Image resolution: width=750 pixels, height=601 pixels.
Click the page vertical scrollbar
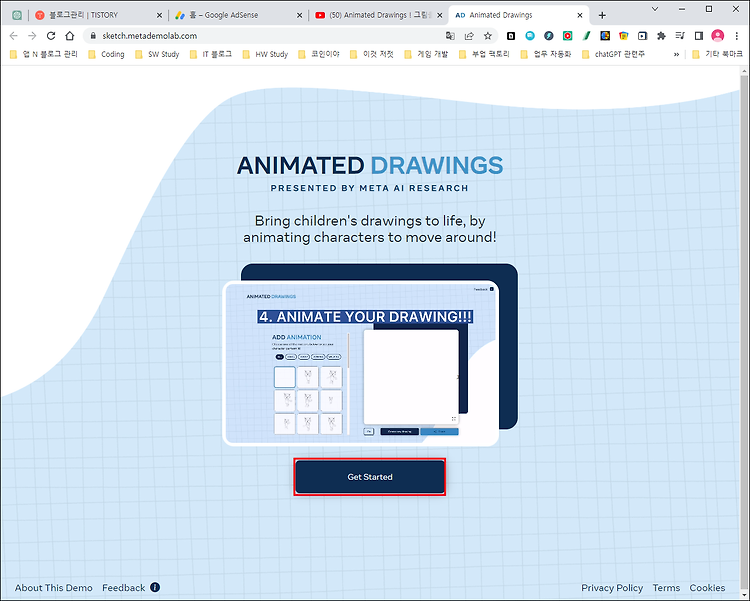pyautogui.click(x=744, y=330)
